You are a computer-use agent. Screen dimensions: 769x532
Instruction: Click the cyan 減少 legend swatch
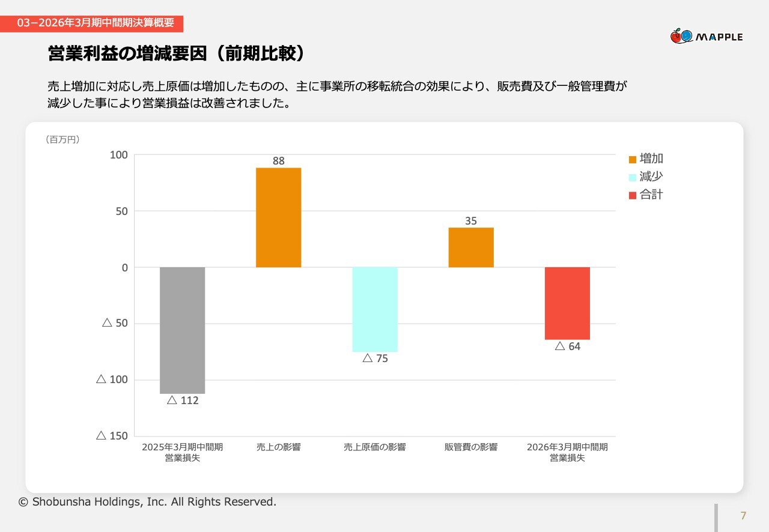(632, 177)
